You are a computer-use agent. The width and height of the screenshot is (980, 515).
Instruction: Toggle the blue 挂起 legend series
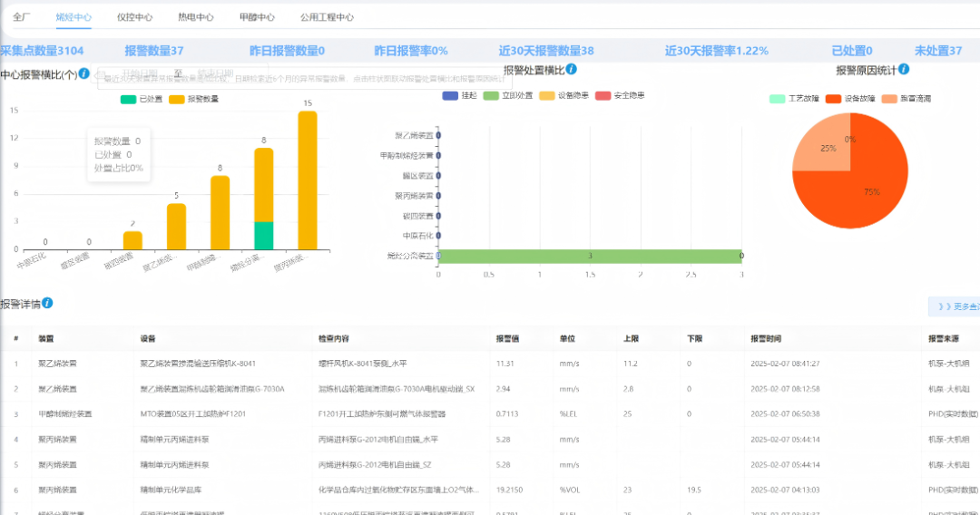coord(459,95)
